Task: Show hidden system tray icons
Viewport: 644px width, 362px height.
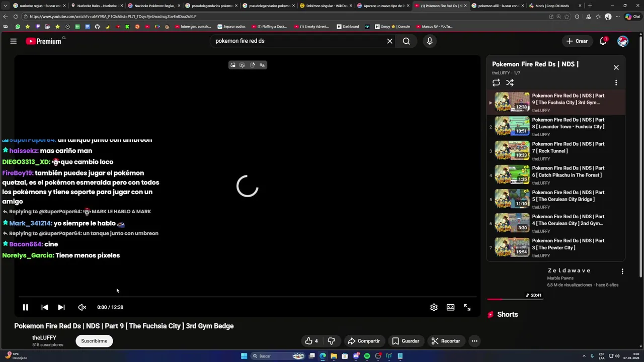Action: point(585,356)
